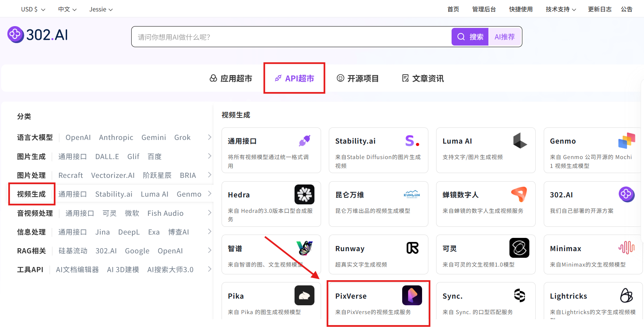Select the 音视频处理 category
This screenshot has width=644, height=327.
click(35, 213)
